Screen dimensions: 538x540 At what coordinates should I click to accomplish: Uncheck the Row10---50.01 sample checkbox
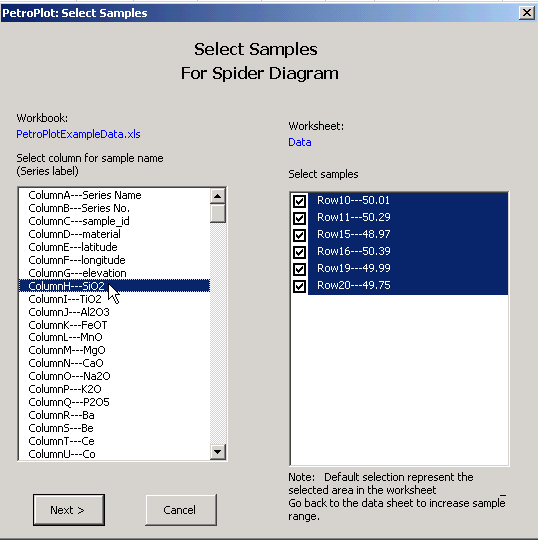(x=299, y=201)
